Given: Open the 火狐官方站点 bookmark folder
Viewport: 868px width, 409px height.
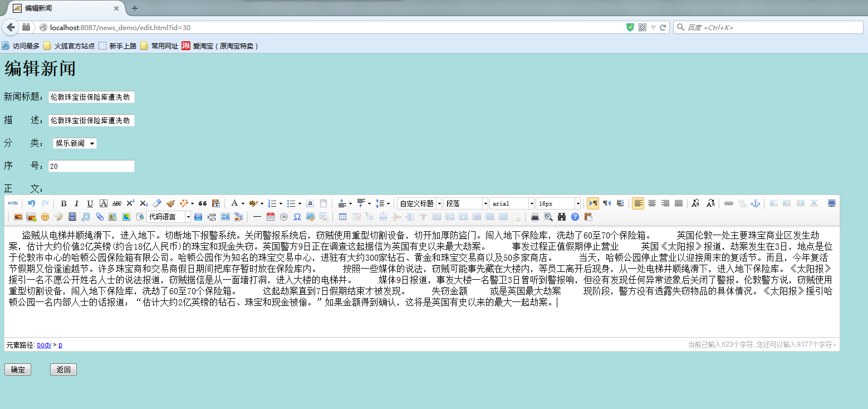Looking at the screenshot, I should 69,46.
